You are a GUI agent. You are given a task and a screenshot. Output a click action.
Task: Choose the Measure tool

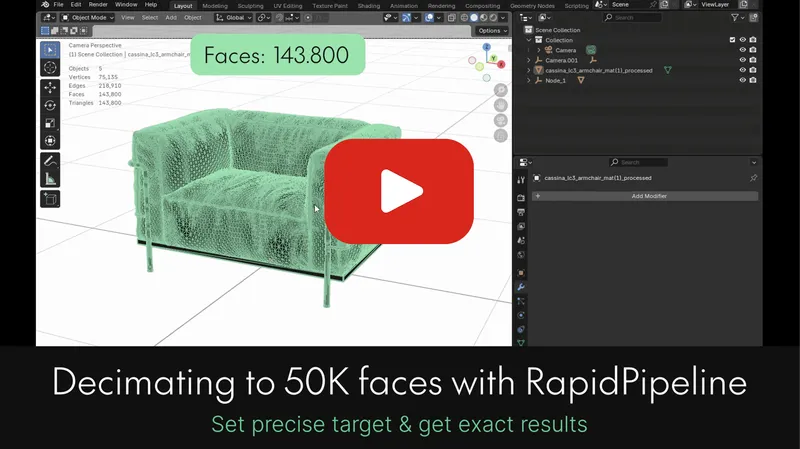pos(50,178)
